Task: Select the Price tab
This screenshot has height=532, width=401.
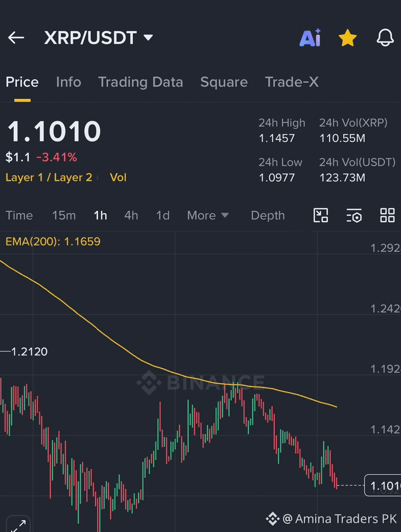Action: (22, 82)
